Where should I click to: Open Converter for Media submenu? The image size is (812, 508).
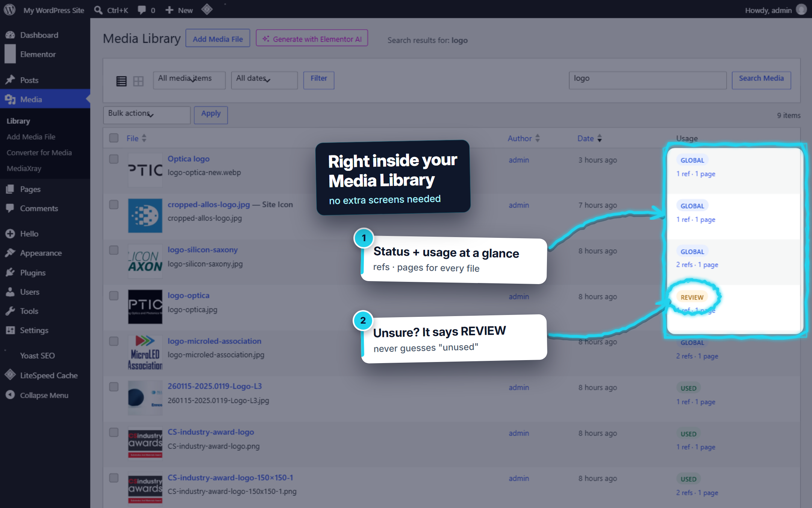pos(39,153)
